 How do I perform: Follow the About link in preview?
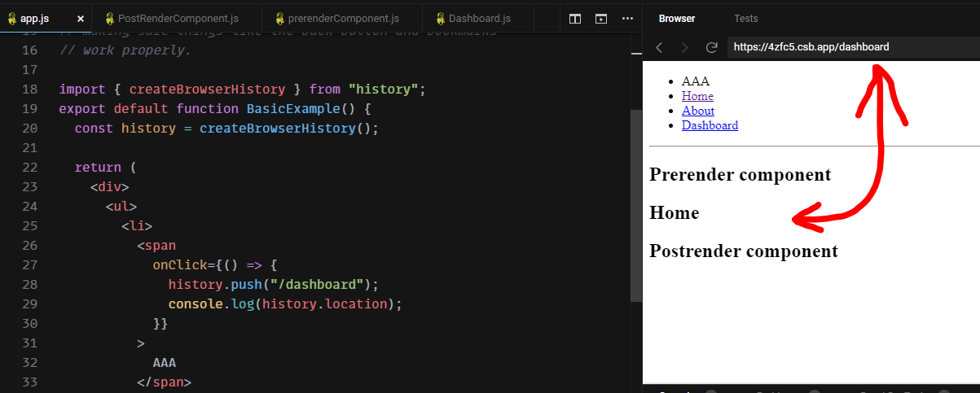698,111
